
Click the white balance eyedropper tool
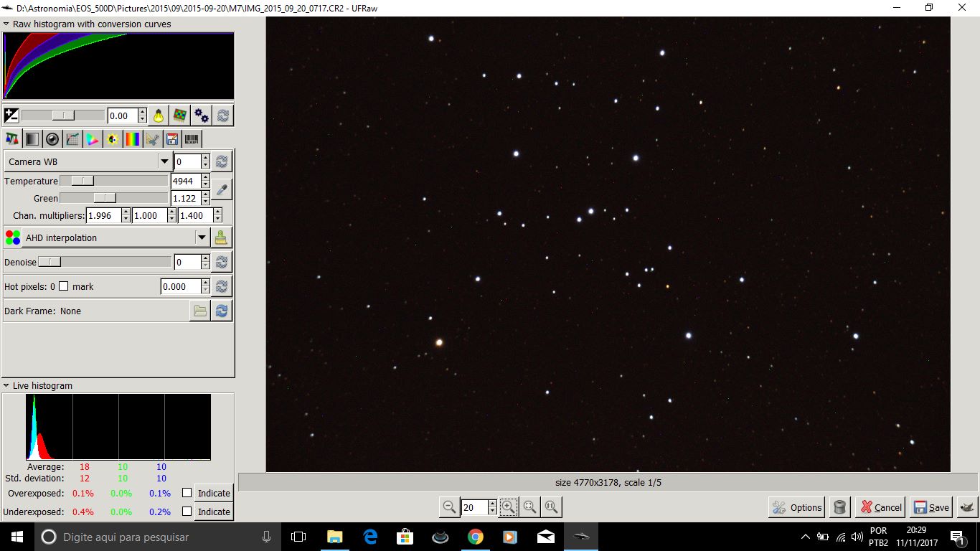coord(222,190)
